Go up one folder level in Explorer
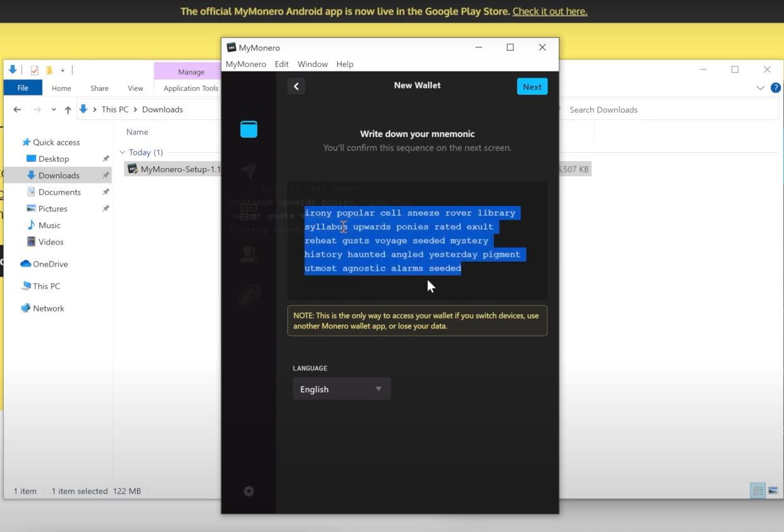The width and height of the screenshot is (784, 532). click(x=68, y=109)
